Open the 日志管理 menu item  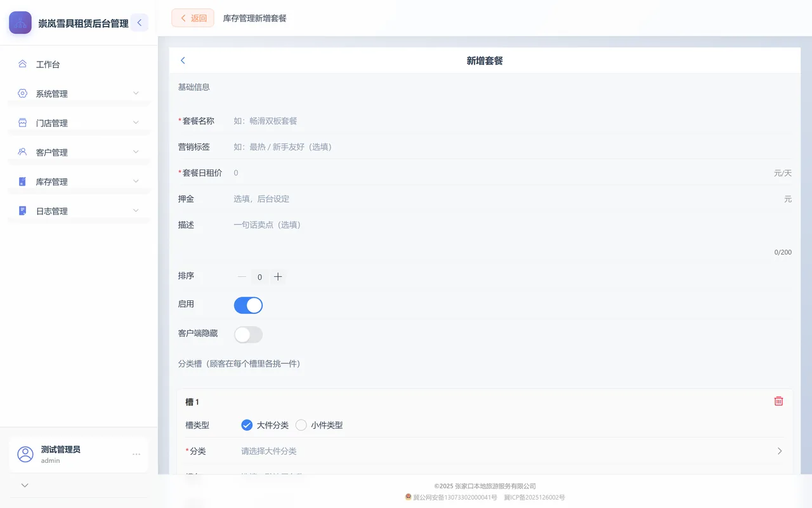(x=79, y=211)
